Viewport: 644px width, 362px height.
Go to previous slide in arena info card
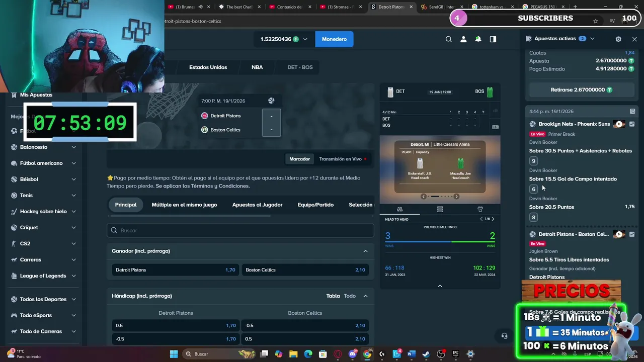click(x=424, y=197)
